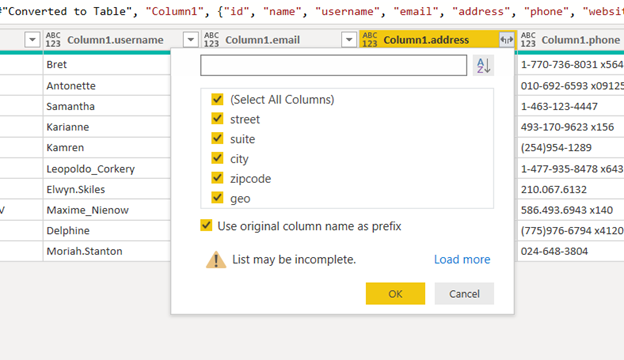This screenshot has width=624, height=360.
Task: Click the column search box in the dialog
Action: [333, 65]
